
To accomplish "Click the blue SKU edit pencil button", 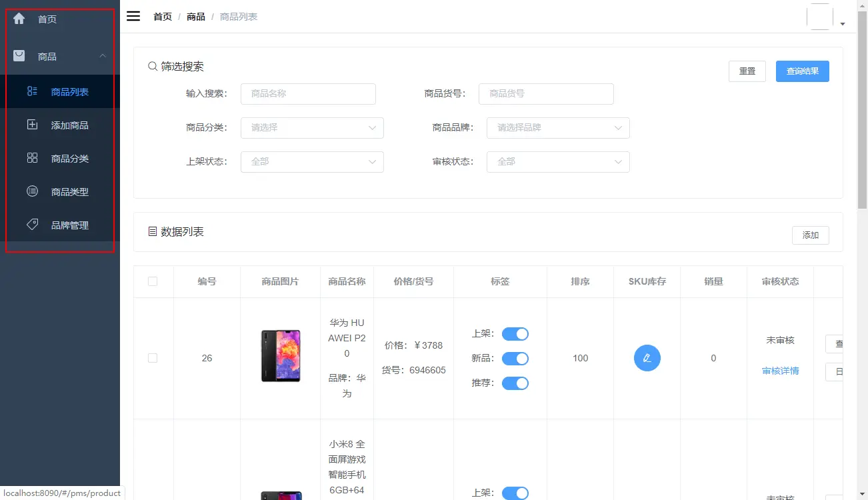I will [x=647, y=358].
